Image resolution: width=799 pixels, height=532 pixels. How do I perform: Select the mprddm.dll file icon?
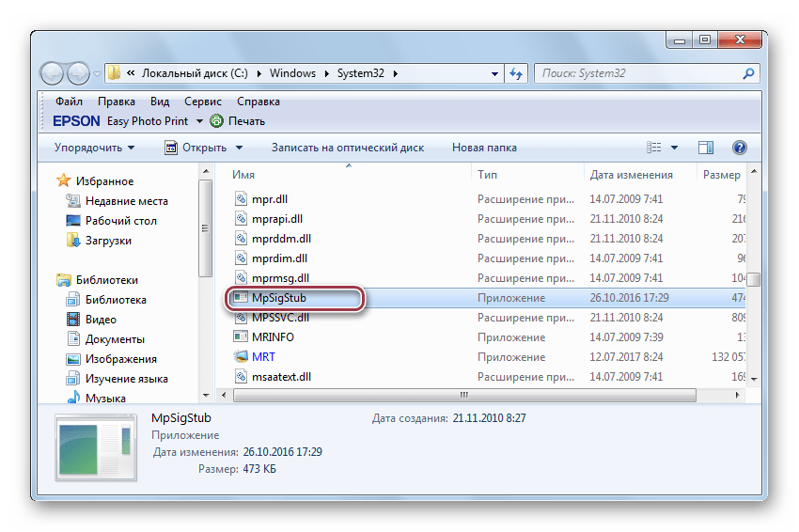(241, 239)
